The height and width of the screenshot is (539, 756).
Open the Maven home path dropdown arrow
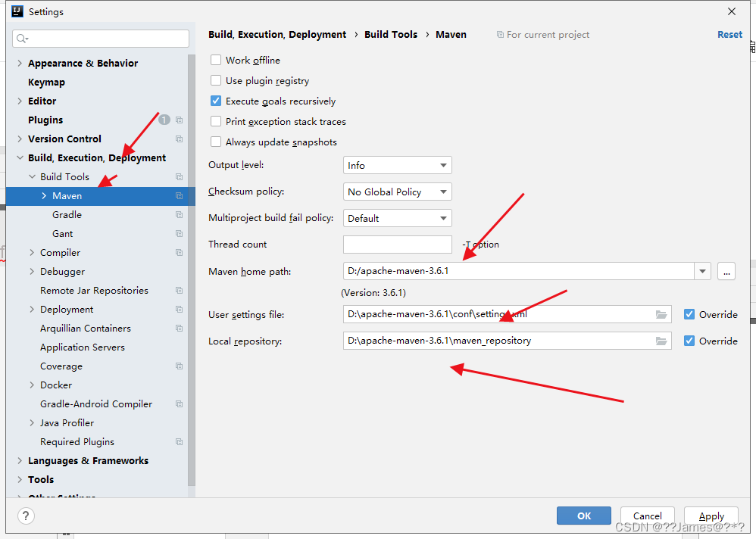coord(702,271)
